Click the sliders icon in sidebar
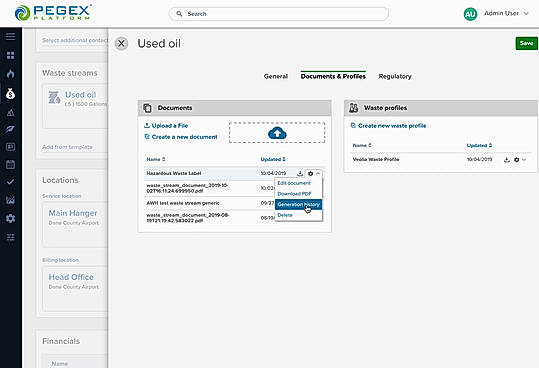 pyautogui.click(x=10, y=237)
